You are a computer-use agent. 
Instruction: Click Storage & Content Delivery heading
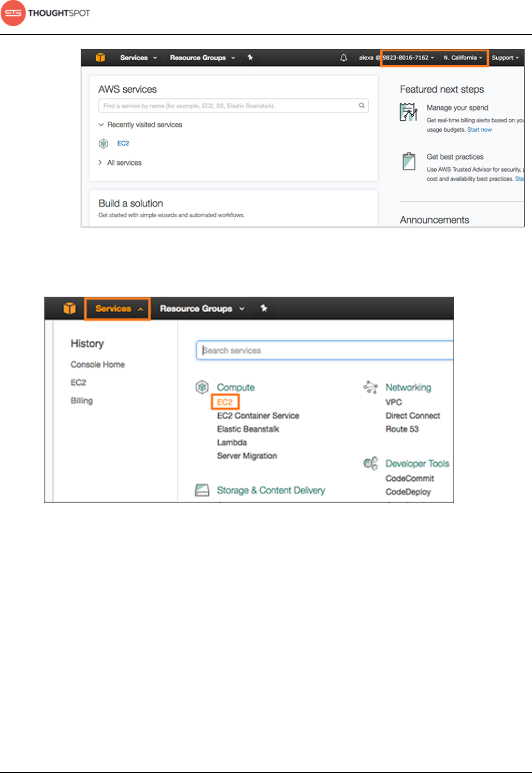point(271,490)
